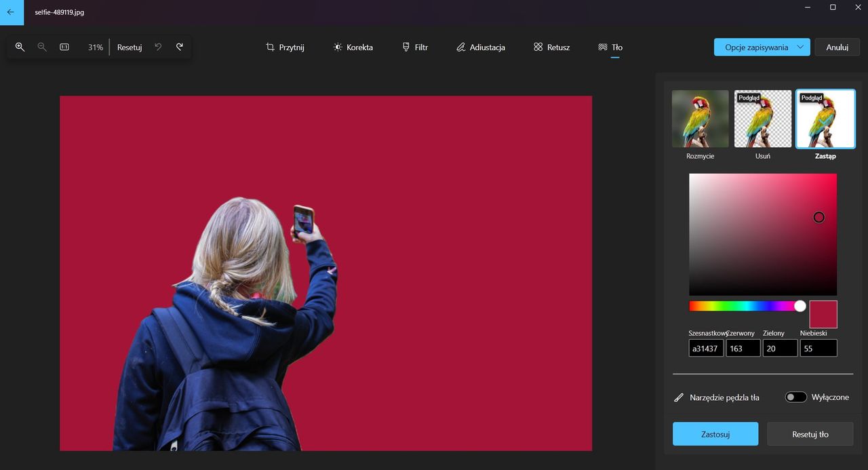This screenshot has width=868, height=470.
Task: Switch to the Filtr tab
Action: [x=415, y=47]
